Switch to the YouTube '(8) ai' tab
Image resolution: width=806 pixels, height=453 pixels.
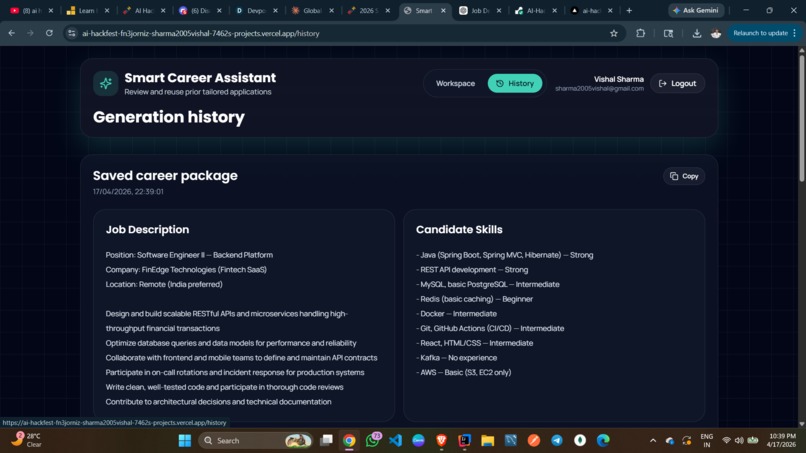(x=31, y=10)
